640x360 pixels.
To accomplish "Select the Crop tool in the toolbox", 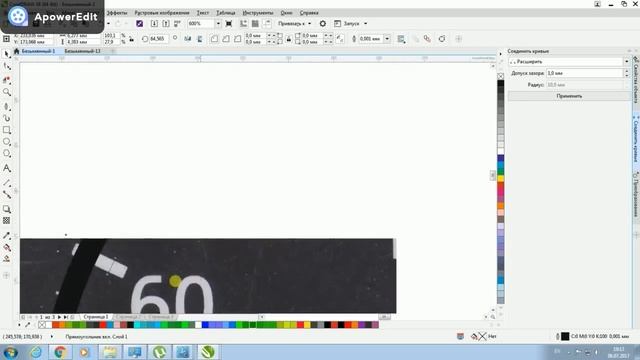I will click(x=7, y=80).
